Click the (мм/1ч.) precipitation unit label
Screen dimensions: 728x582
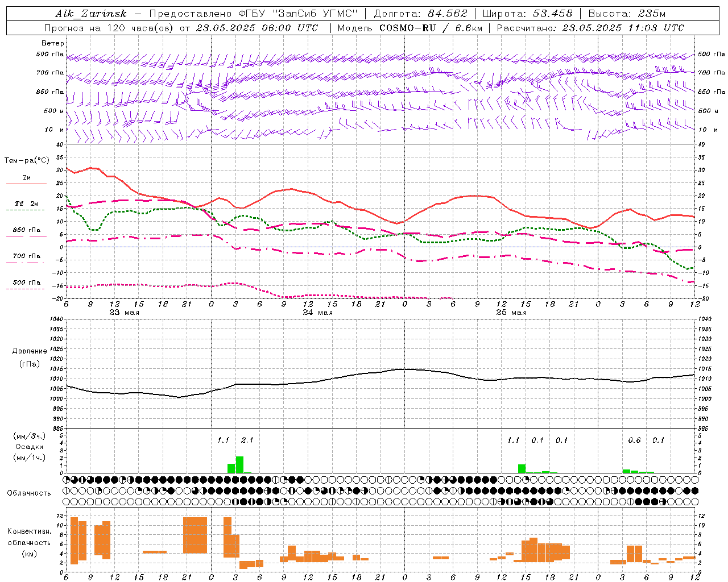30,458
